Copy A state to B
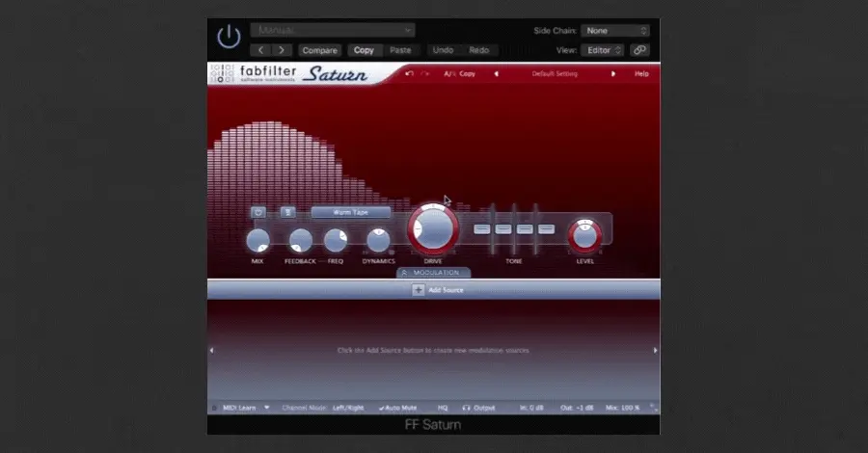Image resolution: width=868 pixels, height=453 pixels. pos(467,73)
